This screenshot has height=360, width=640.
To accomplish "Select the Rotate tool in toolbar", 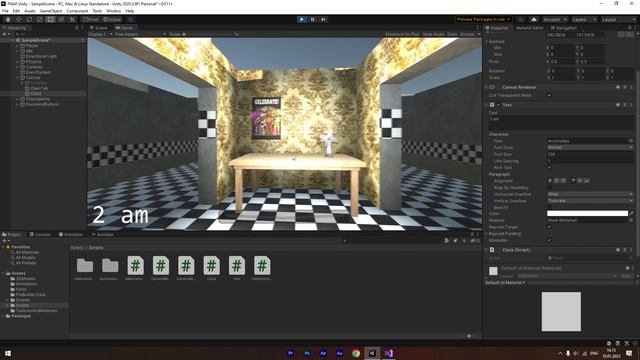I will [x=29, y=19].
